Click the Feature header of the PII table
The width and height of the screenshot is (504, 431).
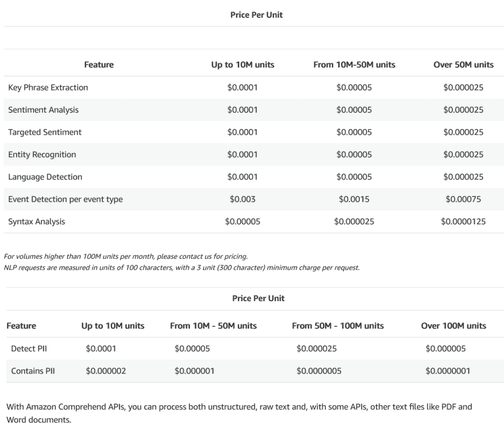(21, 326)
